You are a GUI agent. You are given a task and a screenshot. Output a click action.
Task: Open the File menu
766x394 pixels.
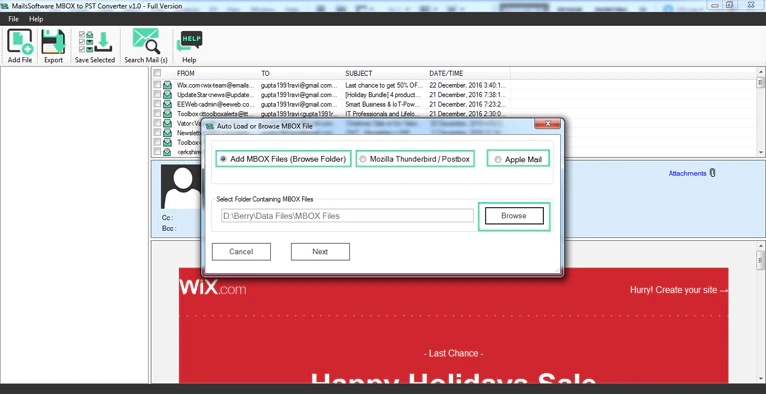(13, 19)
